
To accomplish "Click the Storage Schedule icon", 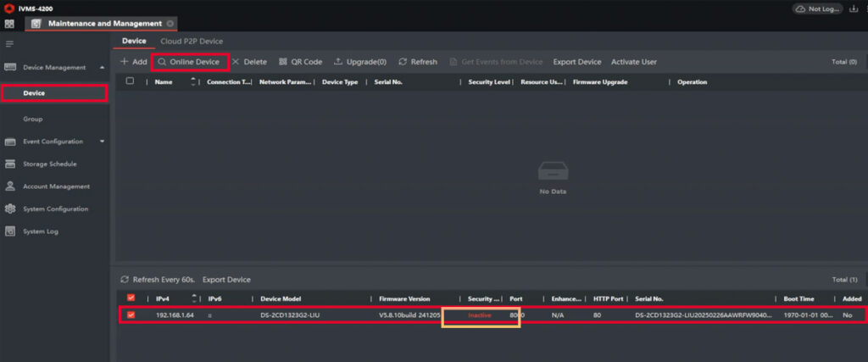I will pyautogui.click(x=10, y=164).
